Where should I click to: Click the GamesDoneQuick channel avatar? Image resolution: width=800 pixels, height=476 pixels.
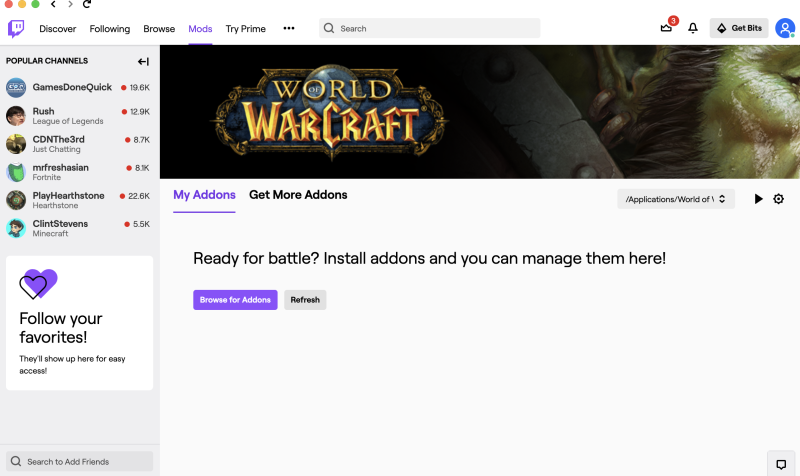click(16, 88)
